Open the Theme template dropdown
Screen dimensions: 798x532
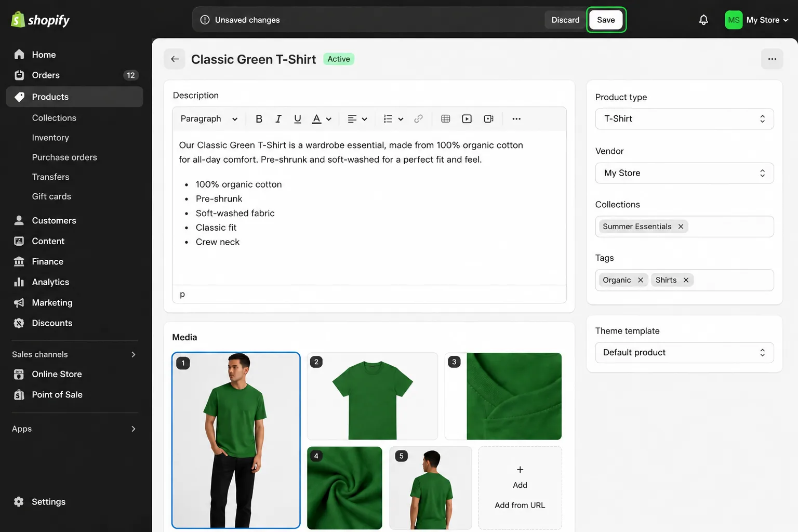click(684, 353)
